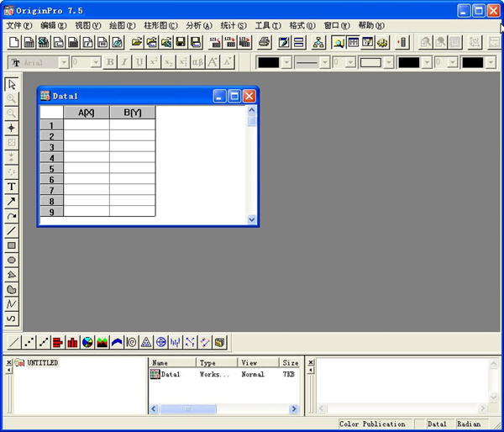Open the fill pattern dropdown
This screenshot has width=504, height=432.
click(389, 62)
